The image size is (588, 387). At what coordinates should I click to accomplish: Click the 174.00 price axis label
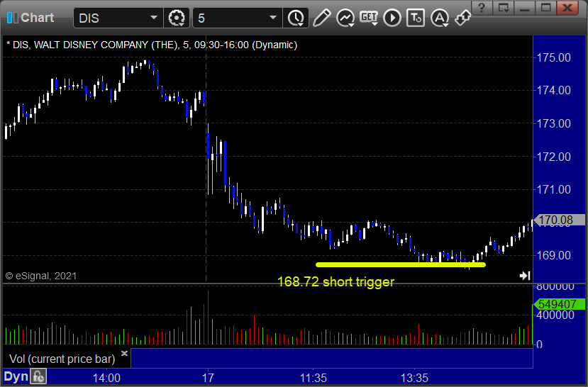click(554, 90)
